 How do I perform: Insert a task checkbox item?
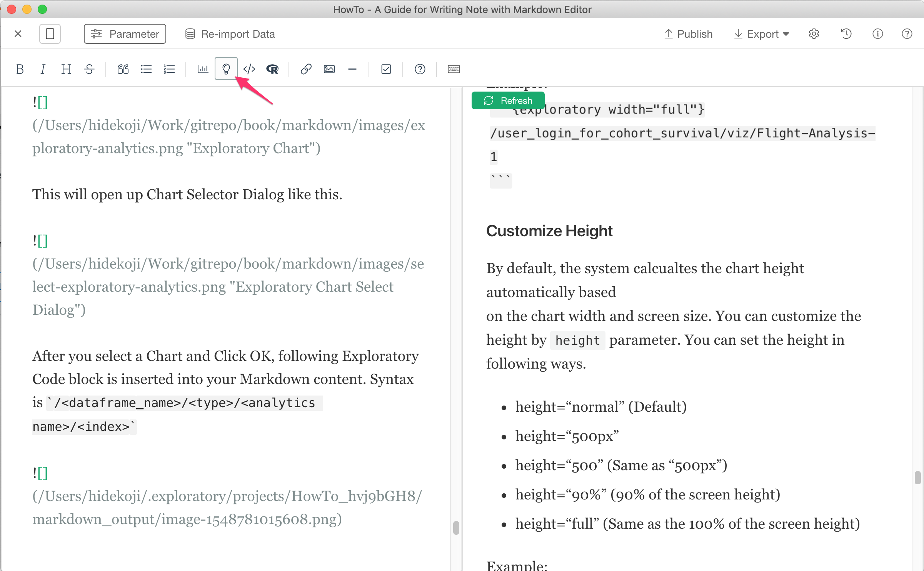[x=386, y=69]
